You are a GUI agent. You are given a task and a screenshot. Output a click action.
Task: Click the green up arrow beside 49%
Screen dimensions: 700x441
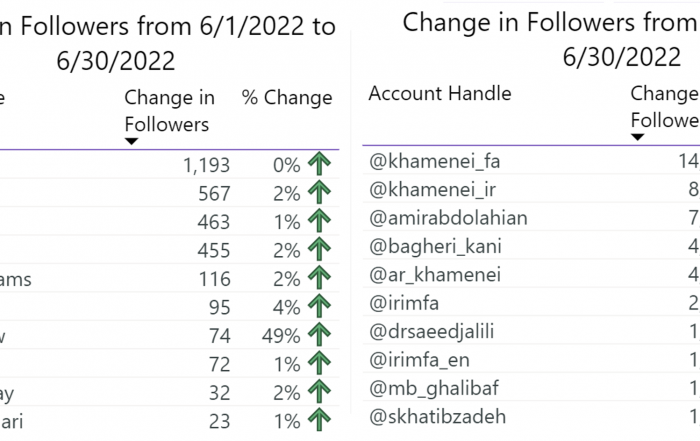pos(319,335)
